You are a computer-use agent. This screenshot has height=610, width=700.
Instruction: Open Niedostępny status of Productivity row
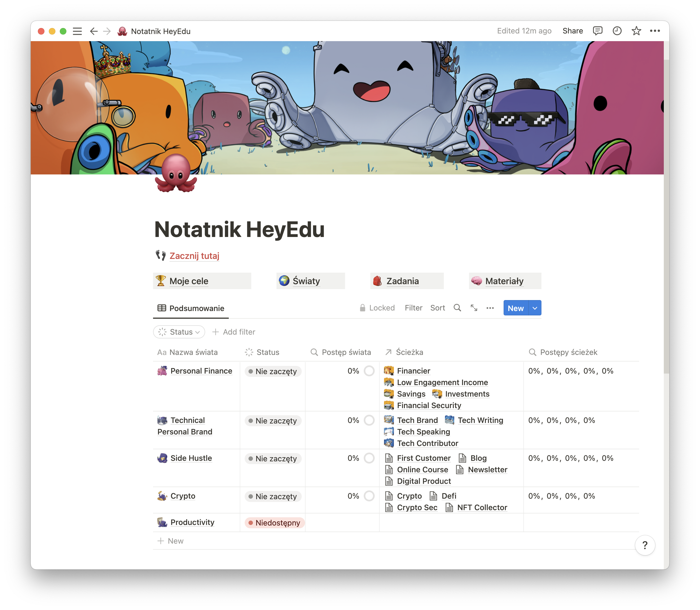pos(274,523)
